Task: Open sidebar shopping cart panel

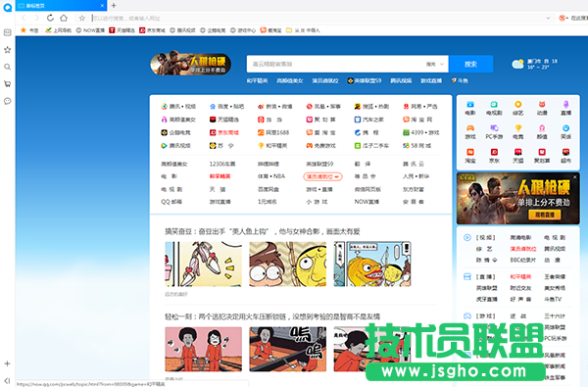Action: coord(7,84)
